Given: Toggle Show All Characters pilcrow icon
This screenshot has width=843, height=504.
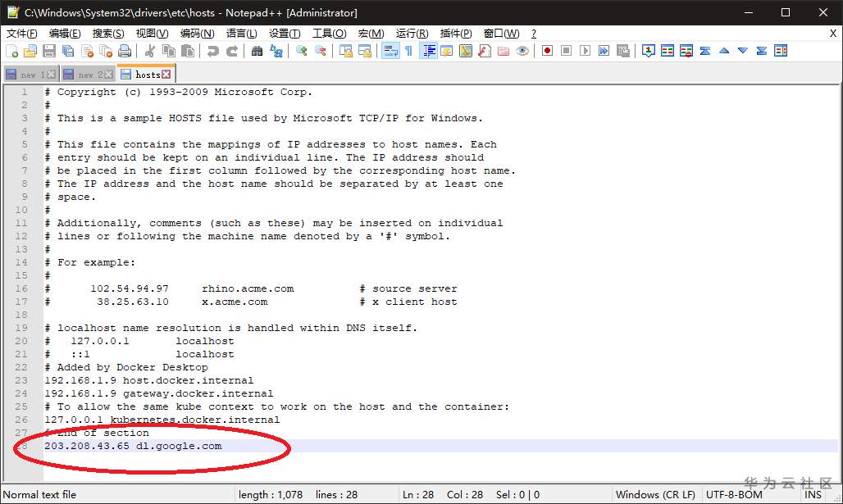Looking at the screenshot, I should coord(408,51).
